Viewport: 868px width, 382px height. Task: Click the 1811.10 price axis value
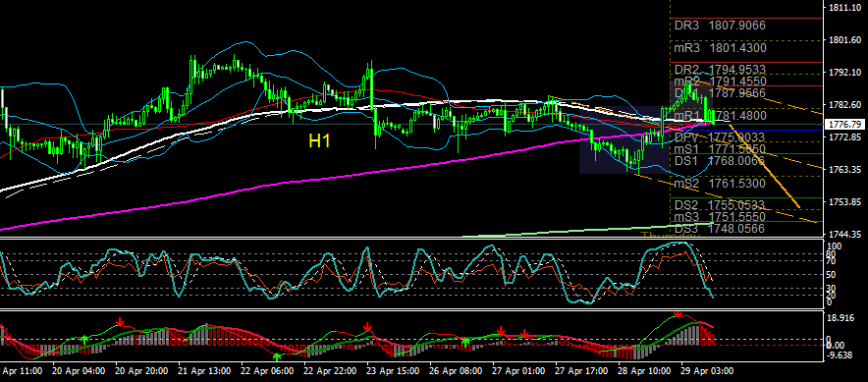pyautogui.click(x=845, y=7)
